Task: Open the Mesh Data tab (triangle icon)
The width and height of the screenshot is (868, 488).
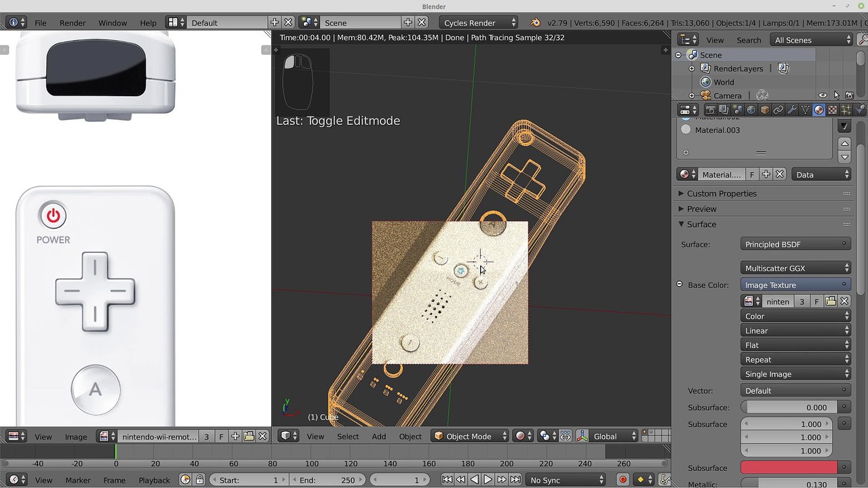Action: click(806, 110)
